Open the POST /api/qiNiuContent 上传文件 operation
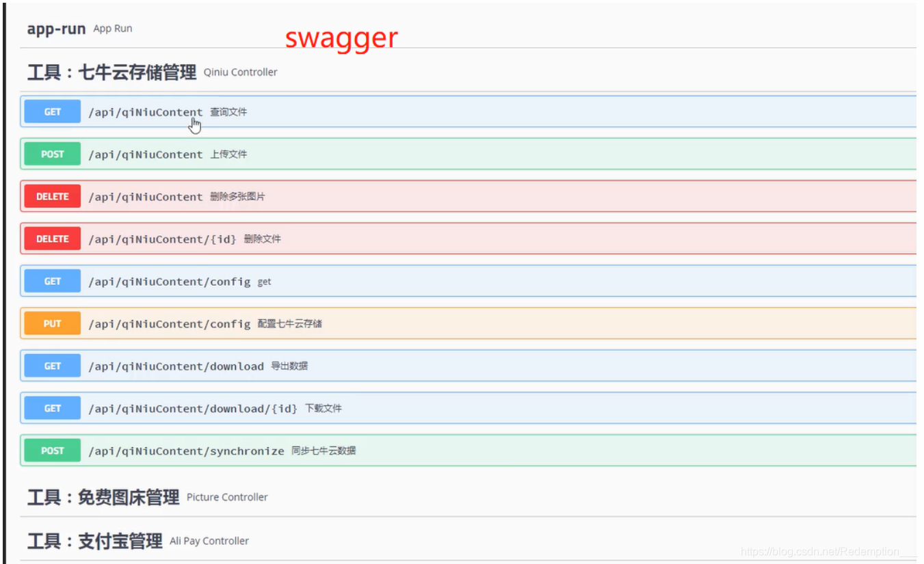Viewport: 924px width, 564px height. (468, 154)
